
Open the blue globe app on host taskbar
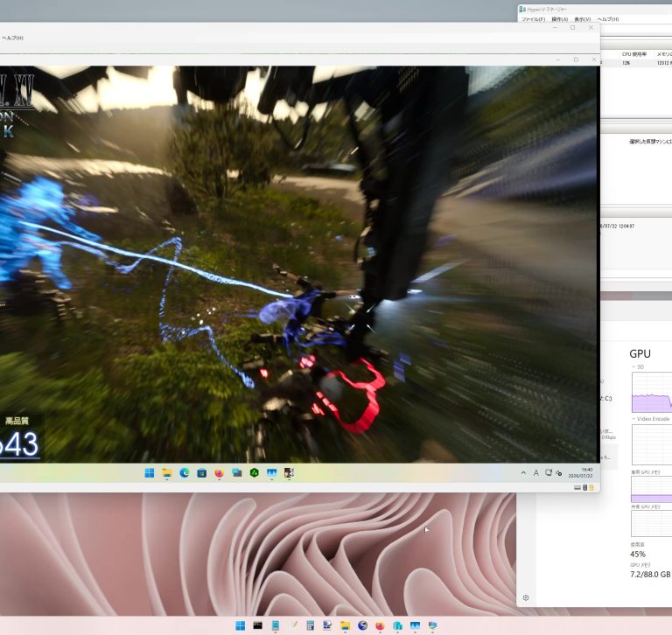(362, 625)
